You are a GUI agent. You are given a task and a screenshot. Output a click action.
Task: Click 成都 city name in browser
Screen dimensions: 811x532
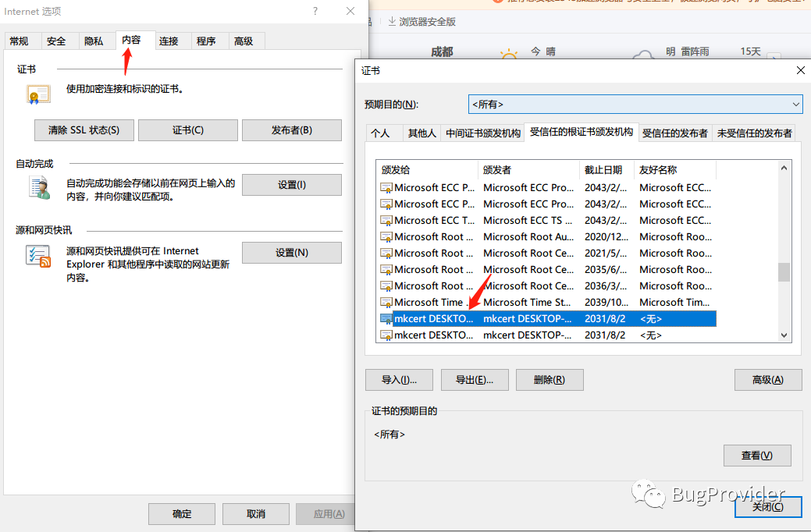[x=442, y=51]
